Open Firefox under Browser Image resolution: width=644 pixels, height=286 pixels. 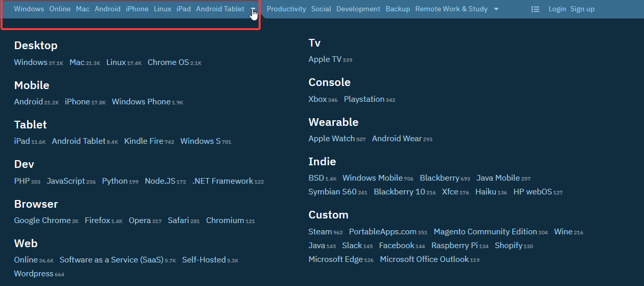coord(98,221)
